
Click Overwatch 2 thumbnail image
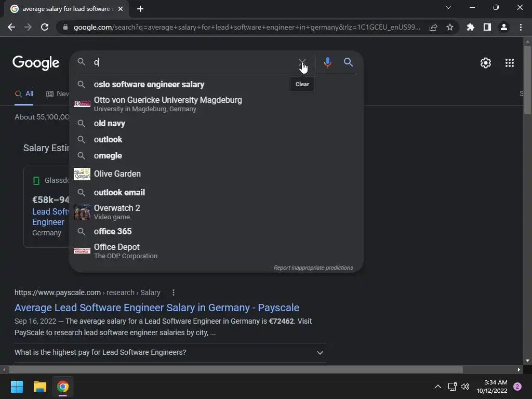coord(82,212)
